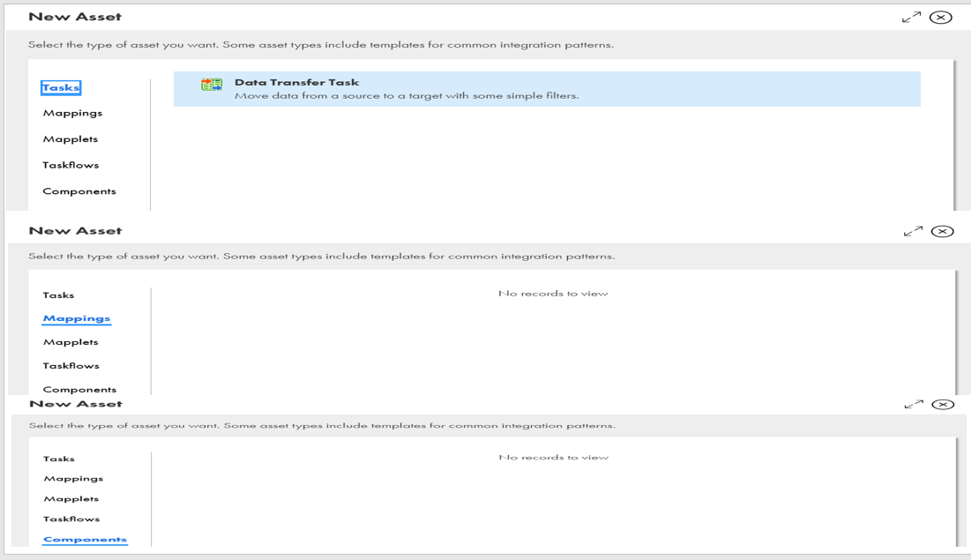Select Tasks in the bottom dialog
Viewport: 971px width, 560px height.
(59, 459)
